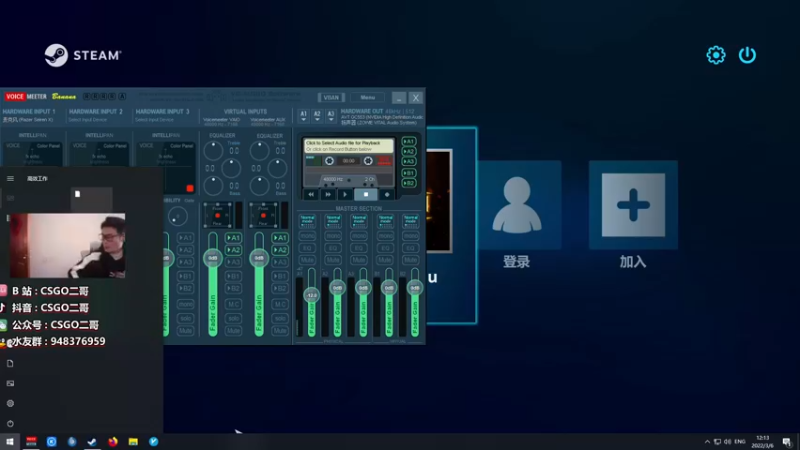Mute the Voicemeeter VAIO strip
The height and width of the screenshot is (450, 800).
pyautogui.click(x=233, y=331)
